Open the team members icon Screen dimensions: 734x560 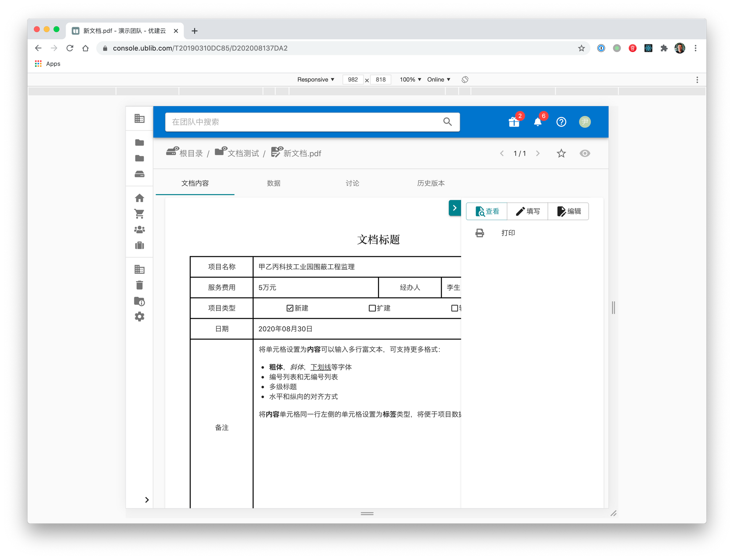click(x=139, y=230)
